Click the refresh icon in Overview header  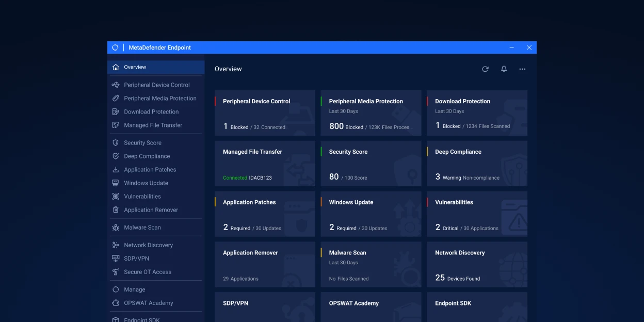[x=485, y=69]
